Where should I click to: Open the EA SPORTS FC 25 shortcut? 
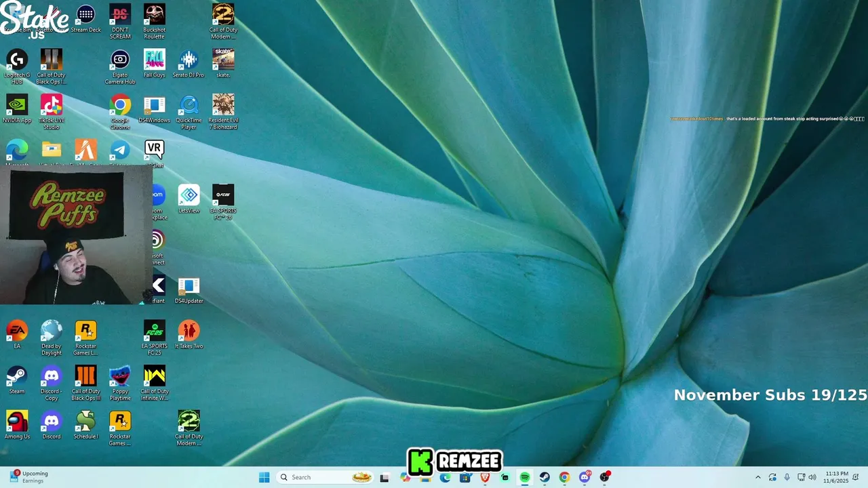tap(154, 339)
